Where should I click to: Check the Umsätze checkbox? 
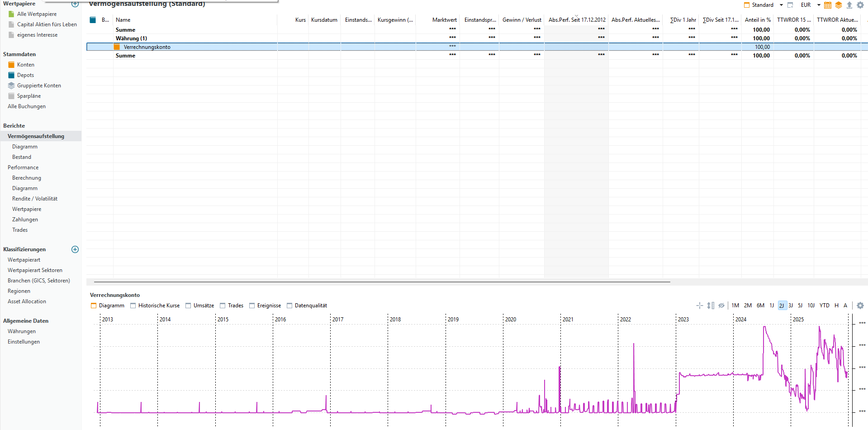[188, 306]
